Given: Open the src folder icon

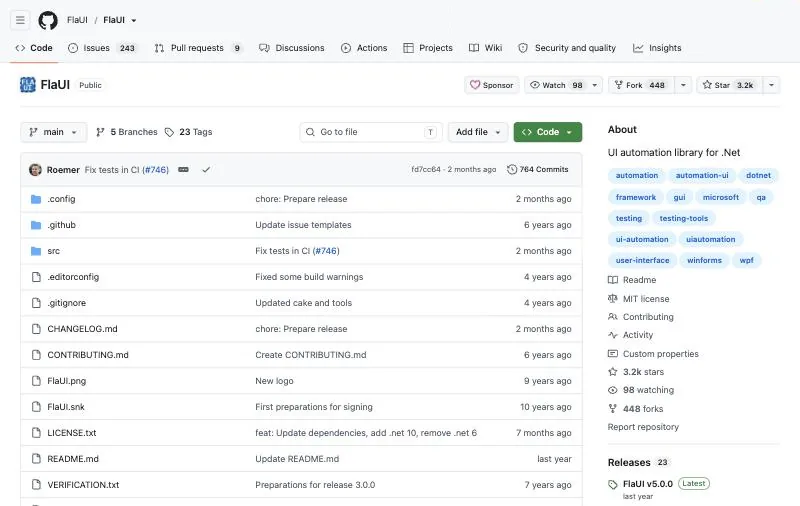Looking at the screenshot, I should [36, 251].
